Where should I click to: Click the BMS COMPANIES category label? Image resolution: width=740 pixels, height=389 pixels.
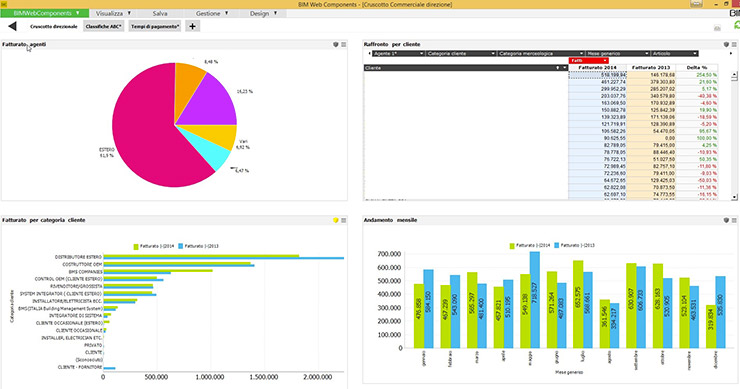[85, 272]
